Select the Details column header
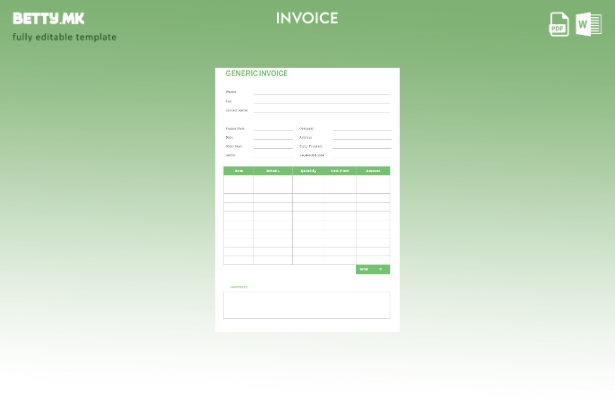 (x=272, y=171)
